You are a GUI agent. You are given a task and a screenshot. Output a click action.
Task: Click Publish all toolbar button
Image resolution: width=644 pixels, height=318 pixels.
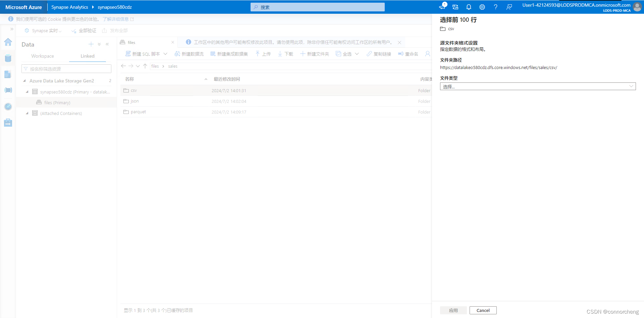(x=115, y=30)
